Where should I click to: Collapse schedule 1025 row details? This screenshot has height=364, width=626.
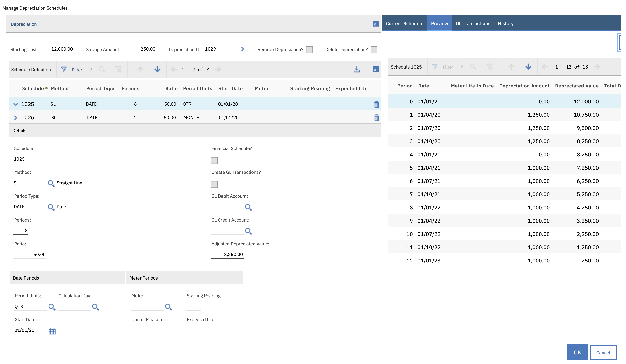(x=16, y=104)
